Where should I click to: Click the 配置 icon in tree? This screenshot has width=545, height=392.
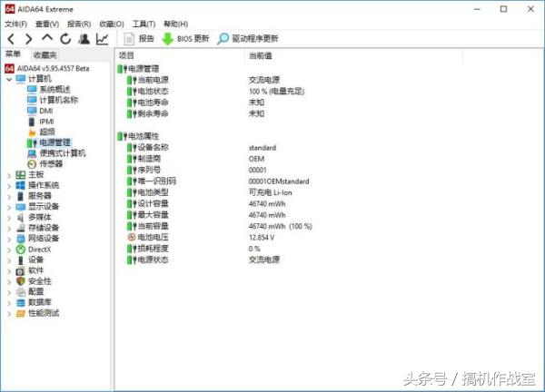point(21,292)
